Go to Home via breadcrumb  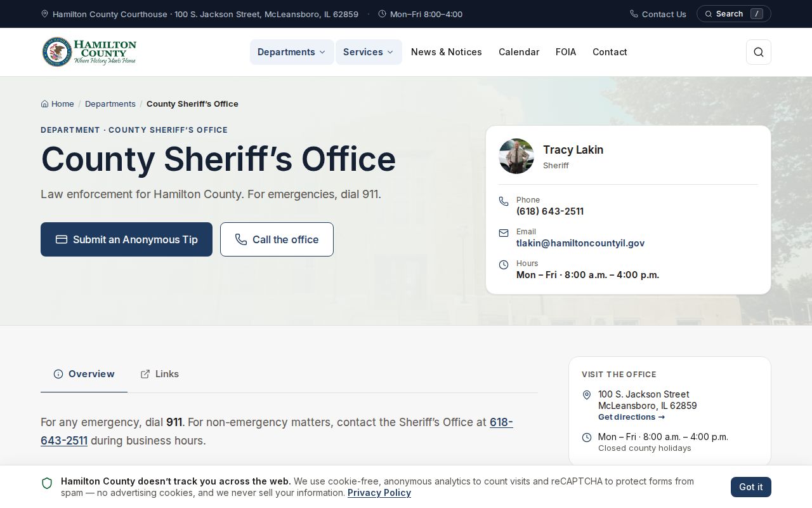pos(58,104)
